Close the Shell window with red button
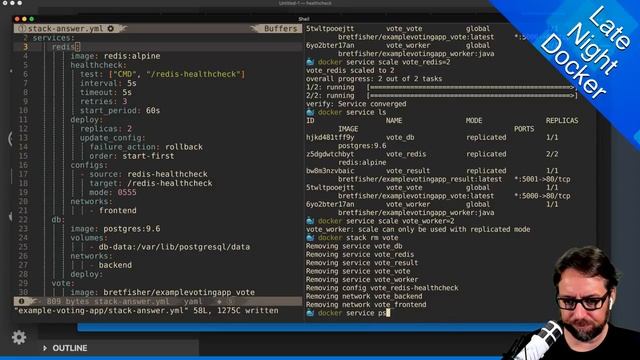640x360 pixels. [17, 19]
